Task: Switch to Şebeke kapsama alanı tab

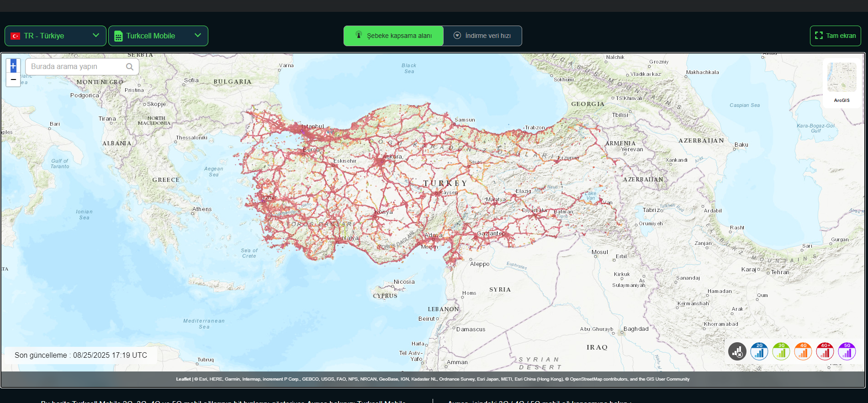Action: [393, 36]
